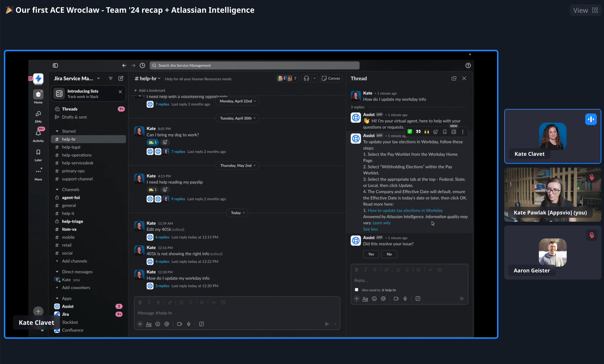Add an emoji reaction to the Assist message
Viewport: 604px width, 364px height.
(x=436, y=132)
